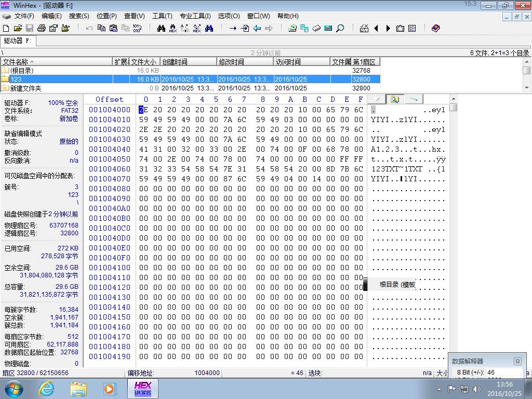Click Go To Sector icon

pos(245,28)
